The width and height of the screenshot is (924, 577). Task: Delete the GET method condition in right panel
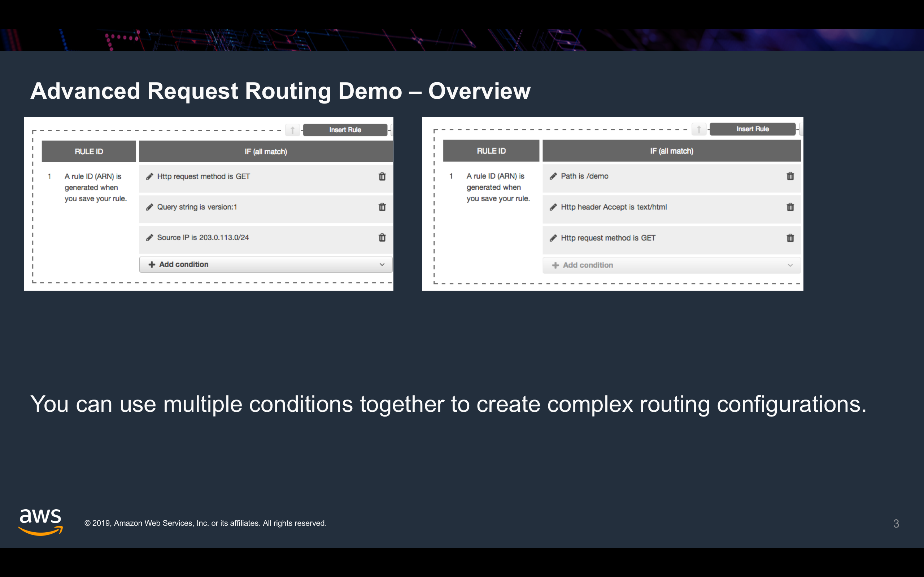790,238
